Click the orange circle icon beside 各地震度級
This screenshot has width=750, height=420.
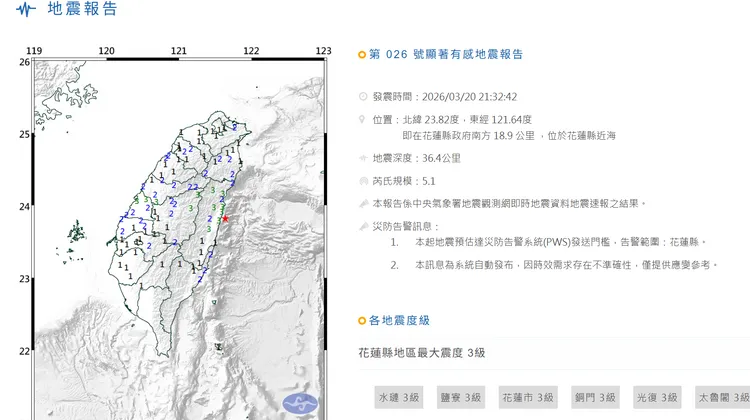[x=362, y=321]
